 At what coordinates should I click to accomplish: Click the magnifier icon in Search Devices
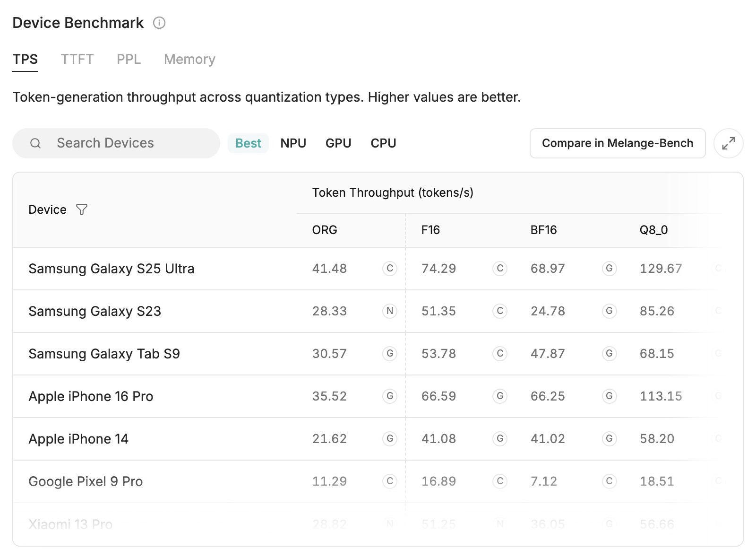pyautogui.click(x=35, y=143)
